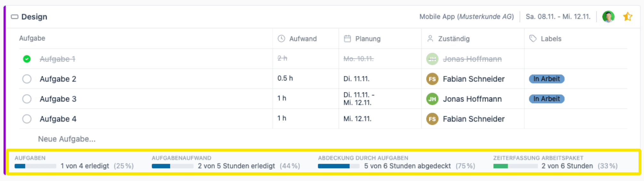The image size is (644, 181).
Task: Click the person icon beside Zuständig
Action: (430, 39)
